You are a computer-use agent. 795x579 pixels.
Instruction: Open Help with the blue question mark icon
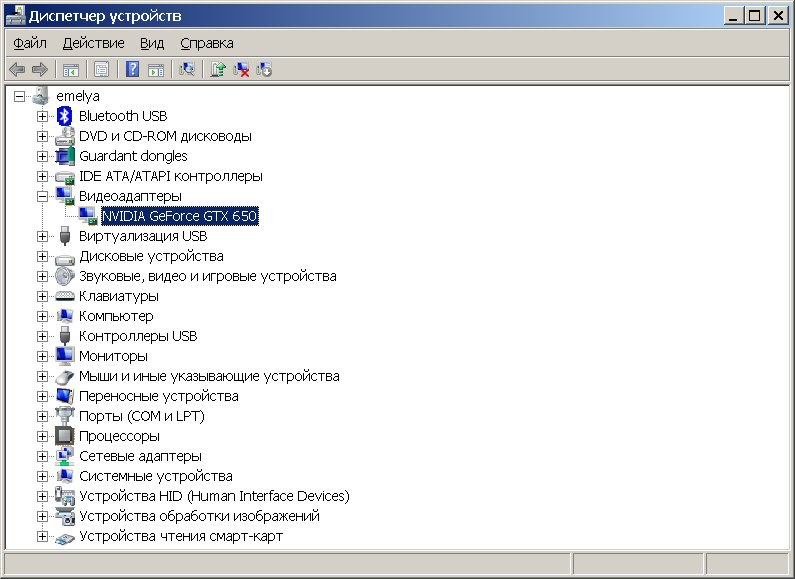point(132,69)
